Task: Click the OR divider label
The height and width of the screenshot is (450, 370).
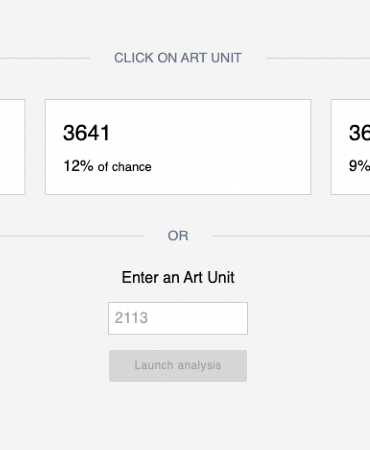Action: coord(178,236)
